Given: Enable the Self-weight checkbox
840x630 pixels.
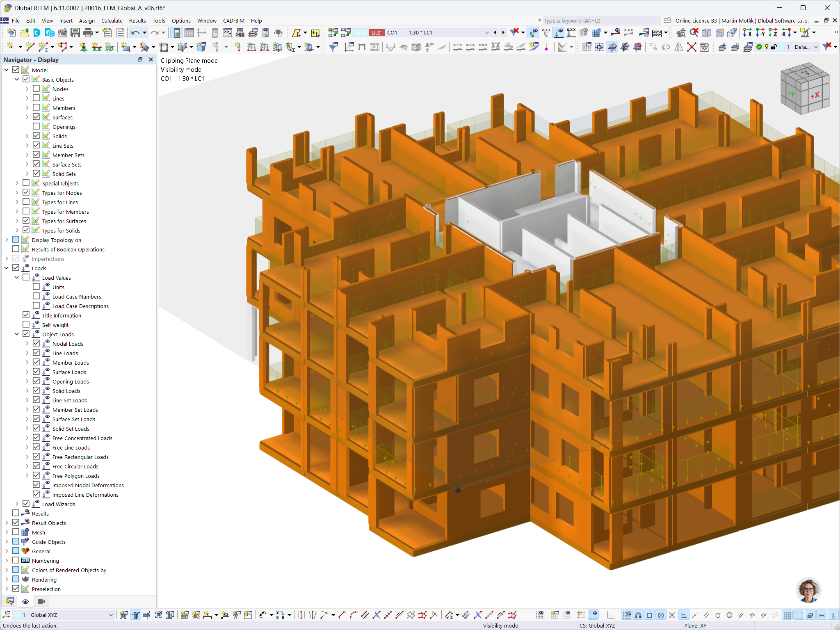Looking at the screenshot, I should 26,324.
